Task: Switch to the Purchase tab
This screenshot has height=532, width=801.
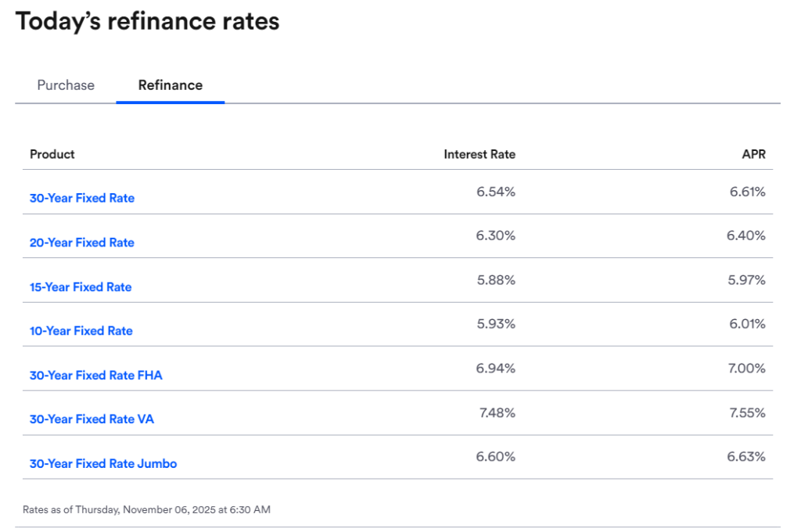Action: pyautogui.click(x=65, y=84)
